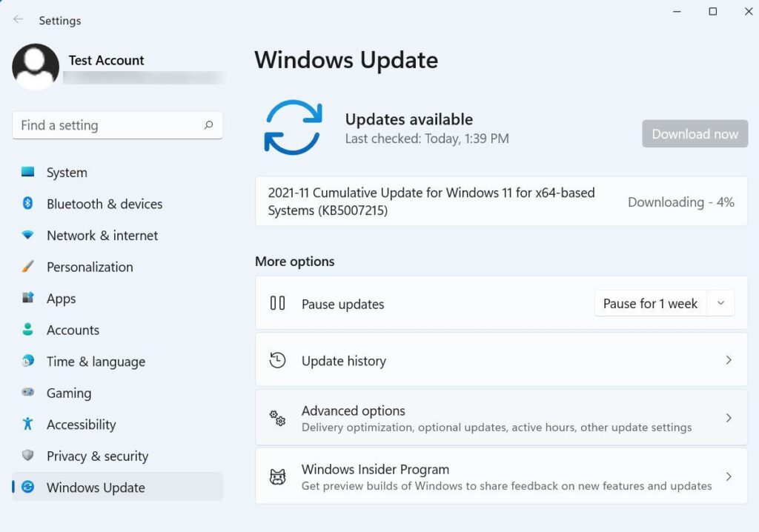Click the Windows Insider cat icon
Screen dimensions: 759x532
coord(277,477)
